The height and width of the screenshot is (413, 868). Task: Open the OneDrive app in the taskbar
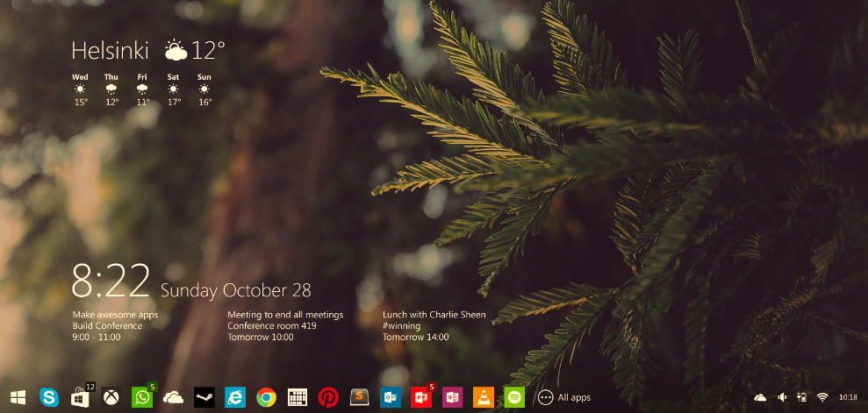[x=173, y=398]
